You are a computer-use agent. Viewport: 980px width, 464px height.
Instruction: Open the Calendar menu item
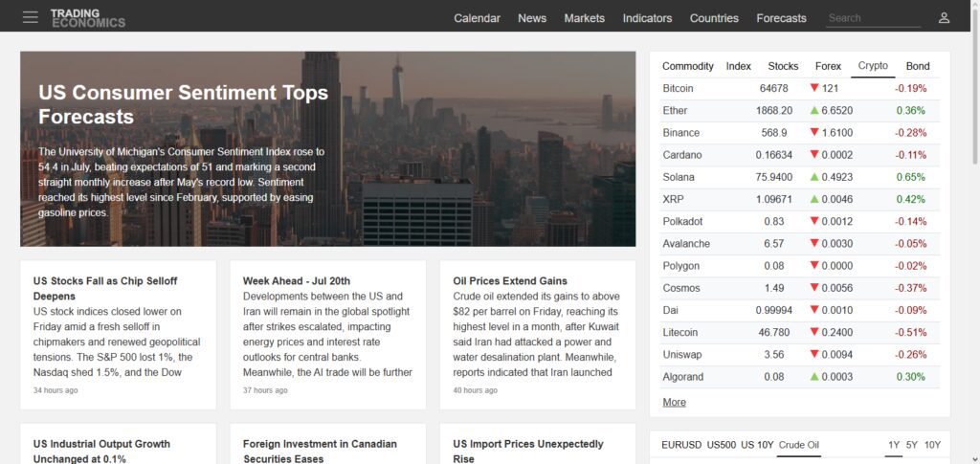(477, 18)
